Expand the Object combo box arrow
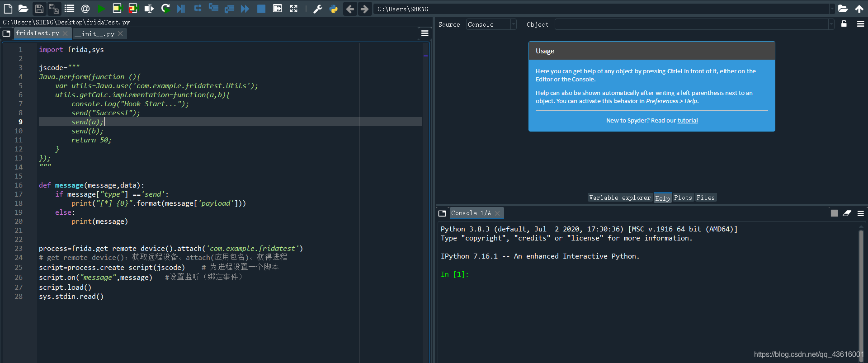The height and width of the screenshot is (363, 868). point(831,24)
